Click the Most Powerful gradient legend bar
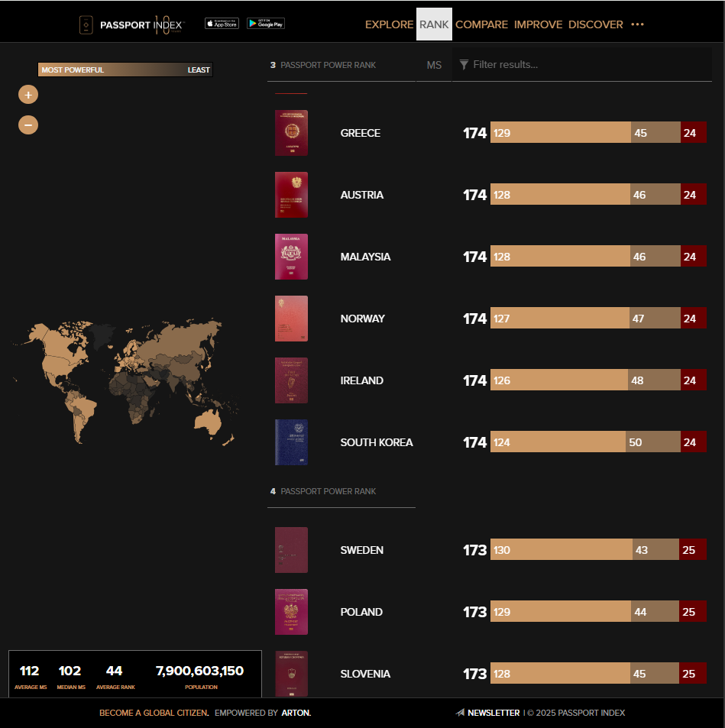 point(125,70)
